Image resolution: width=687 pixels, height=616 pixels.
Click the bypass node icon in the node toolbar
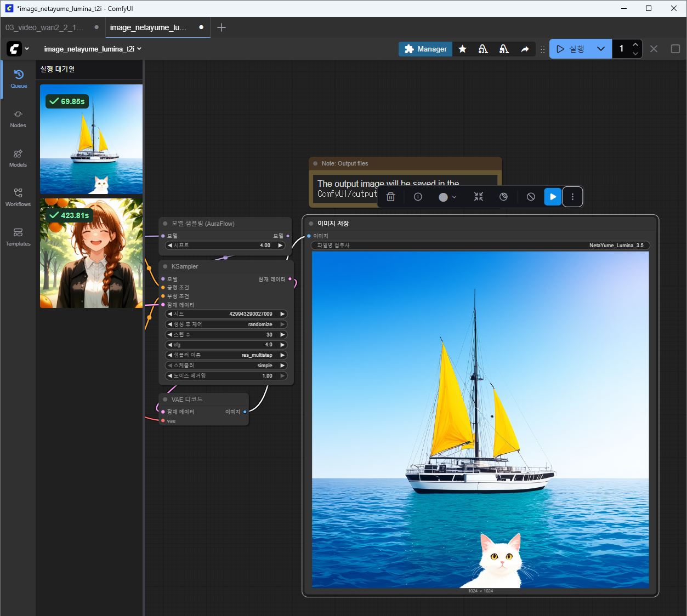pyautogui.click(x=531, y=197)
